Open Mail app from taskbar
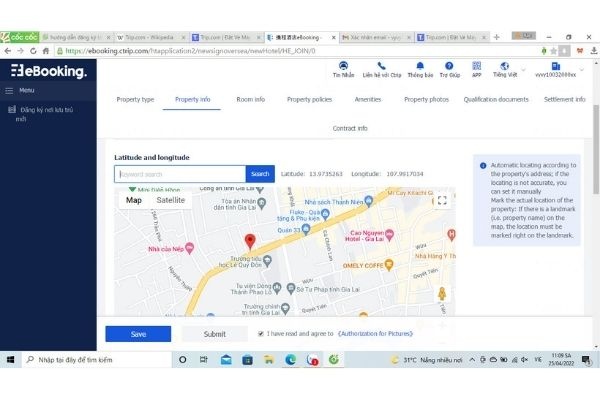This screenshot has width=600, height=400. (226, 360)
